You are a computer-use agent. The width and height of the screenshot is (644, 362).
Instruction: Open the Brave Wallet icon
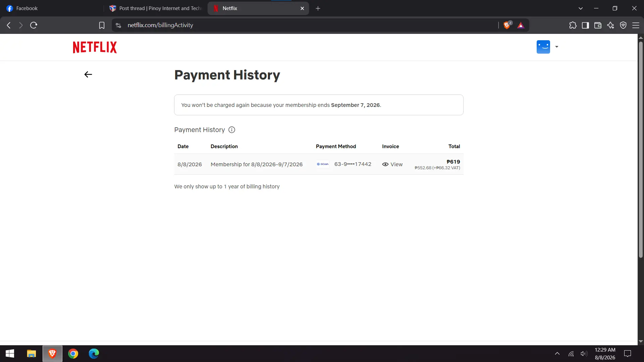598,25
